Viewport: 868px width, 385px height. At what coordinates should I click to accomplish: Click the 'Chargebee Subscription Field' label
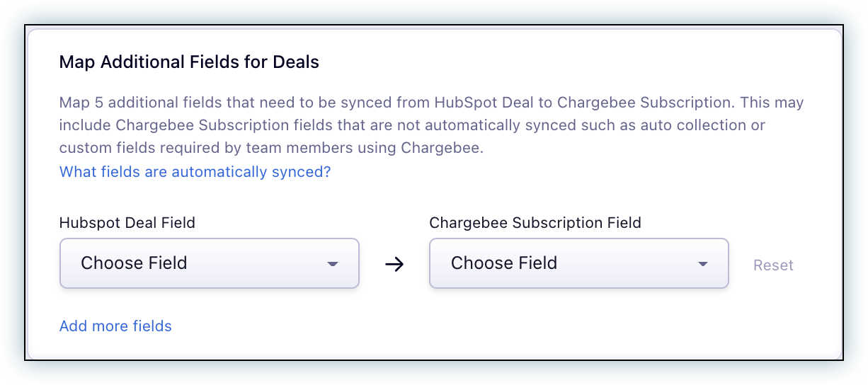[535, 223]
